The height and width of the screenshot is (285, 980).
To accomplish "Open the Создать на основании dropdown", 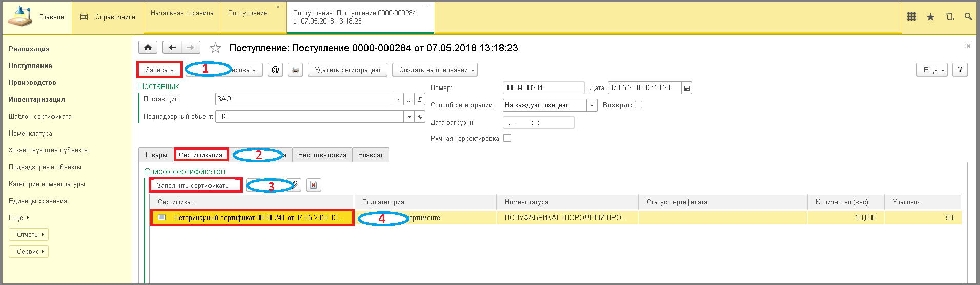I will click(435, 70).
